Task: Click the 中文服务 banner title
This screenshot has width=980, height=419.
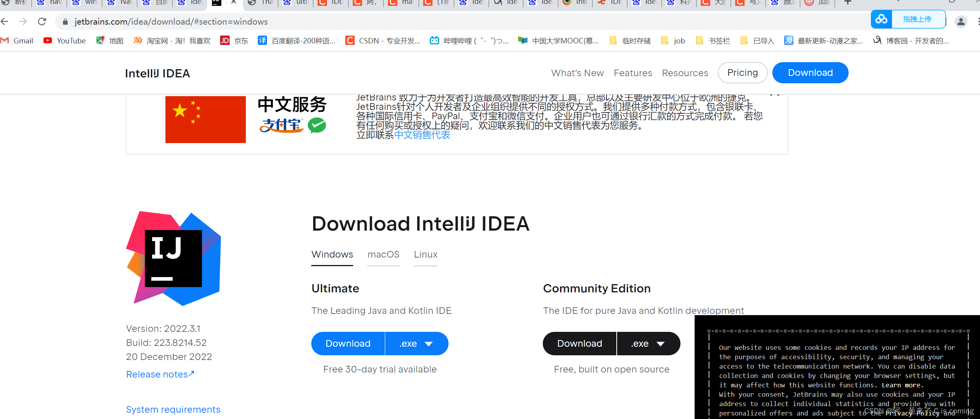Action: tap(292, 105)
